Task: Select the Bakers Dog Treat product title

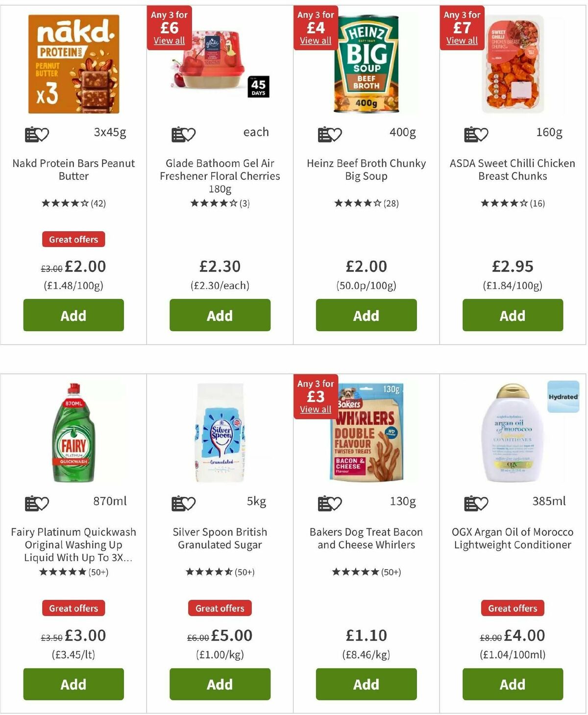Action: pos(366,538)
